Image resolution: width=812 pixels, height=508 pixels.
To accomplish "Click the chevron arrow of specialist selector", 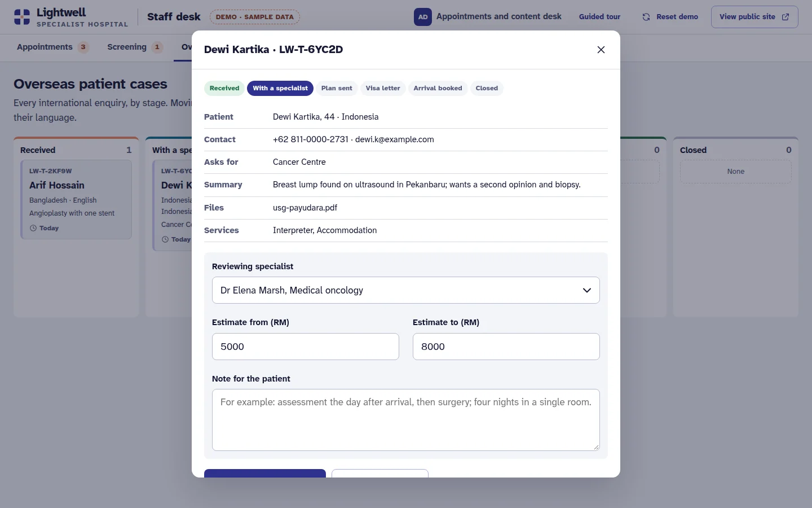I will (x=587, y=290).
